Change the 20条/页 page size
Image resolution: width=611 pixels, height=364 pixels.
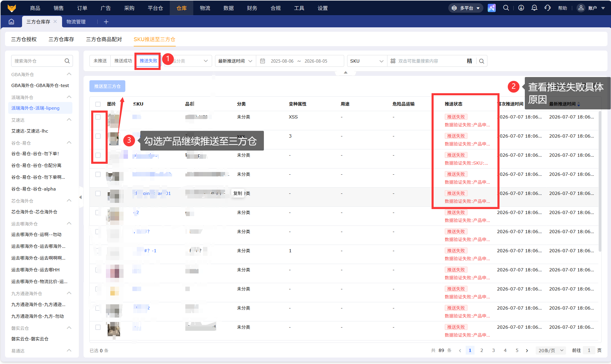551,350
